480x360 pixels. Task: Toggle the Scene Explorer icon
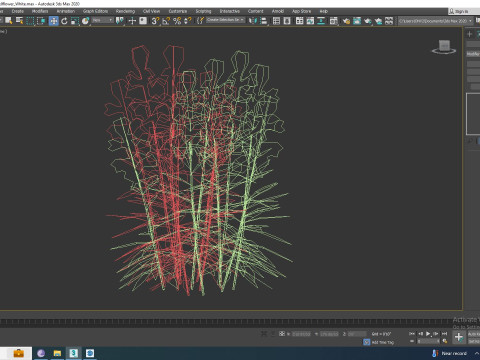[276, 21]
